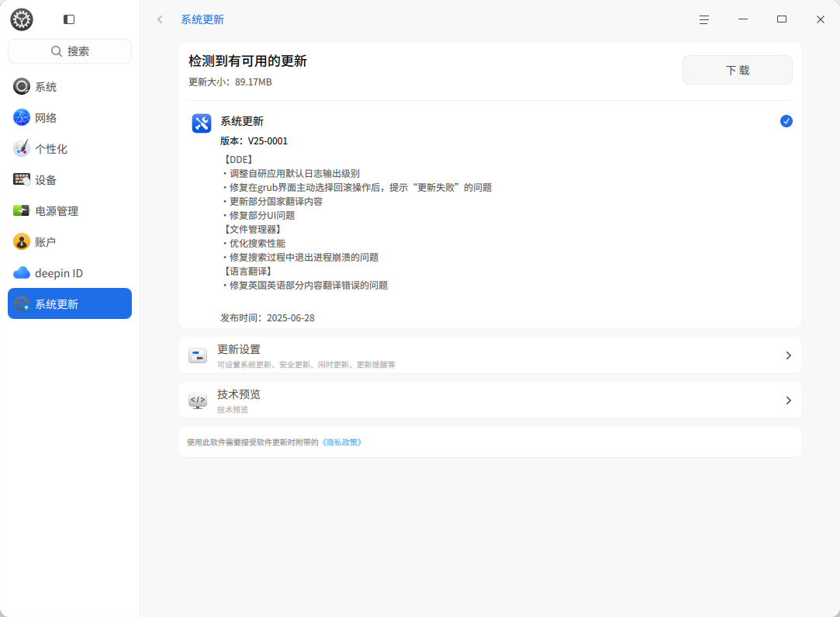
Task: Open the 网络 category
Action: [x=70, y=118]
